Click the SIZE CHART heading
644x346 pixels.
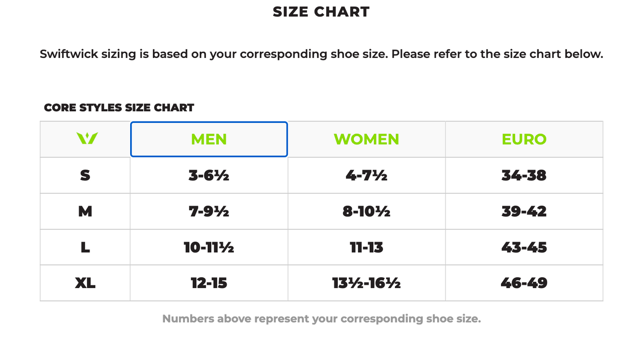tap(321, 12)
